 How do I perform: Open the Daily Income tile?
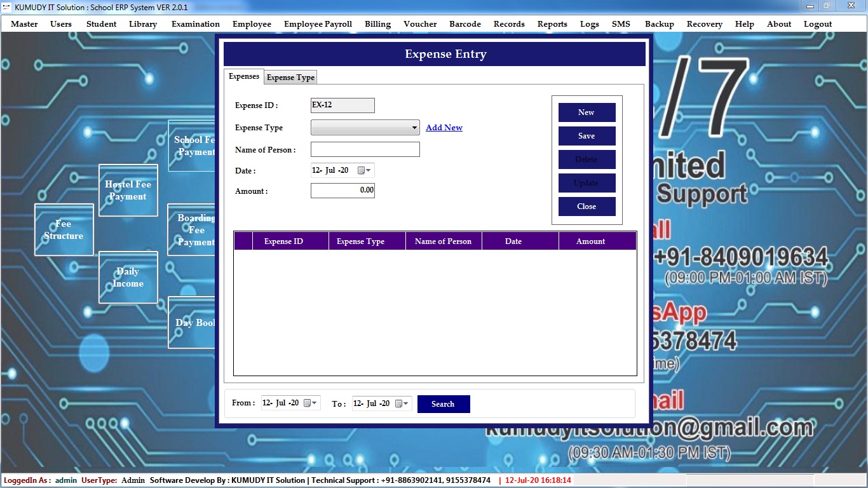click(128, 277)
